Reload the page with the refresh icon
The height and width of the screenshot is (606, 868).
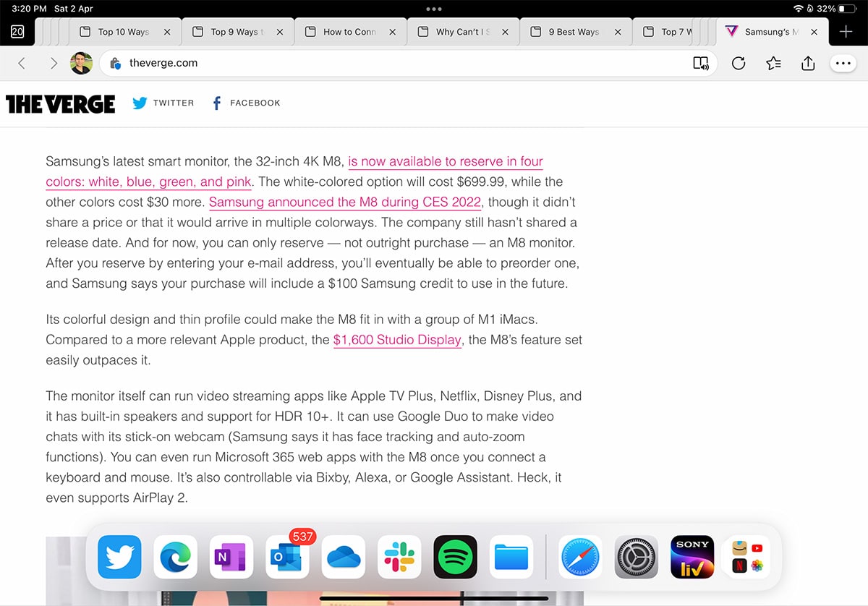pos(738,64)
